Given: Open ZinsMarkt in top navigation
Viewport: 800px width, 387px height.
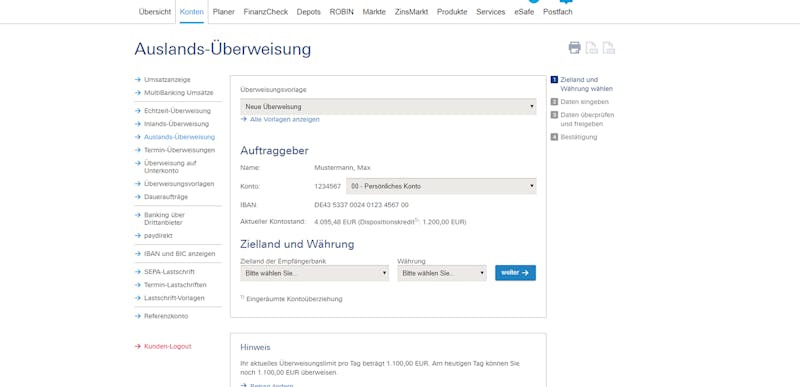Looking at the screenshot, I should pos(411,12).
